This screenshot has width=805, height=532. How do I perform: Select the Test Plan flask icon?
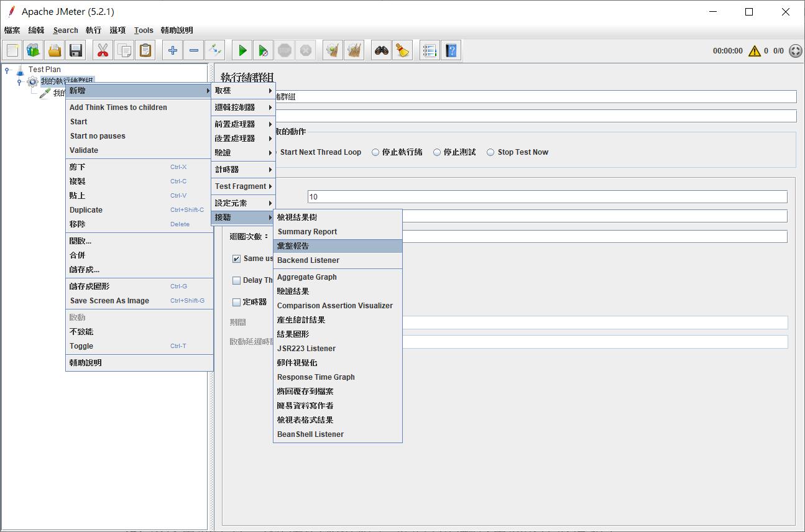coord(20,70)
